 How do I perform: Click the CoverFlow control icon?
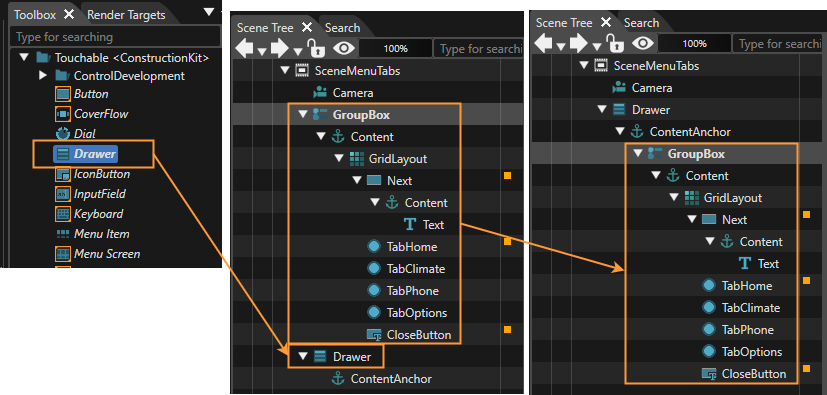point(63,114)
